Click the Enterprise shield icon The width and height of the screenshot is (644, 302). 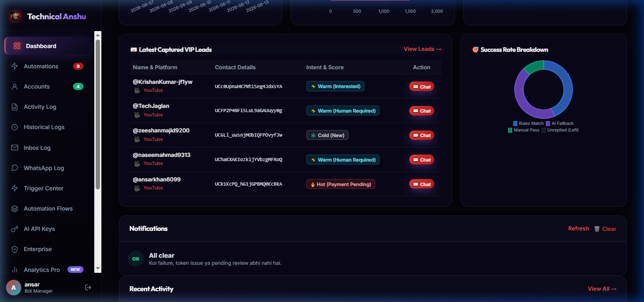pyautogui.click(x=15, y=249)
